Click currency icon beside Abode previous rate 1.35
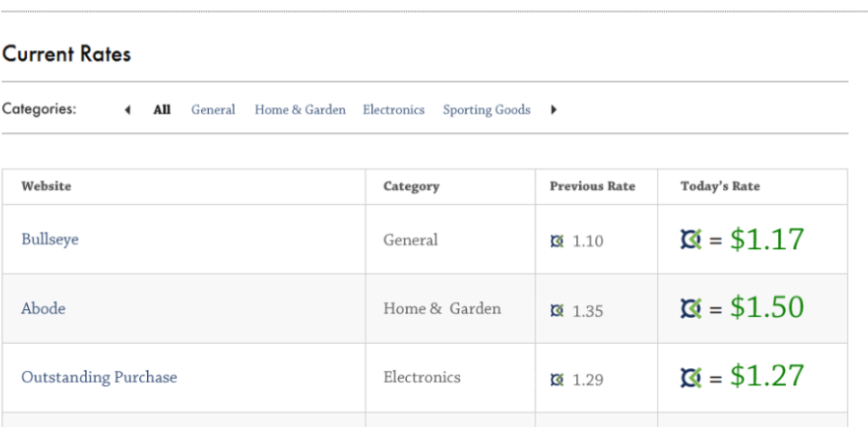The width and height of the screenshot is (868, 427). 556,310
